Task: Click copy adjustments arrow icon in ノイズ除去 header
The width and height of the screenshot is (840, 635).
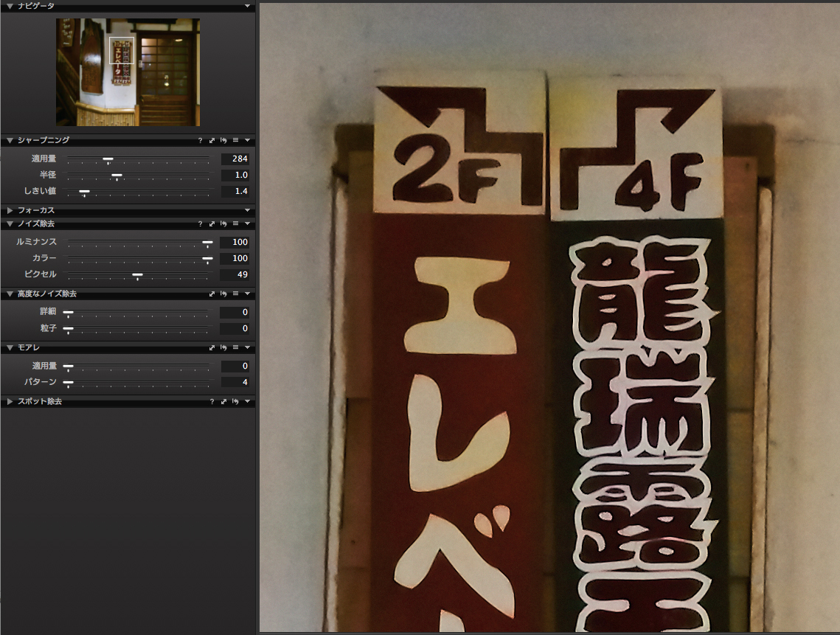Action: [x=212, y=223]
